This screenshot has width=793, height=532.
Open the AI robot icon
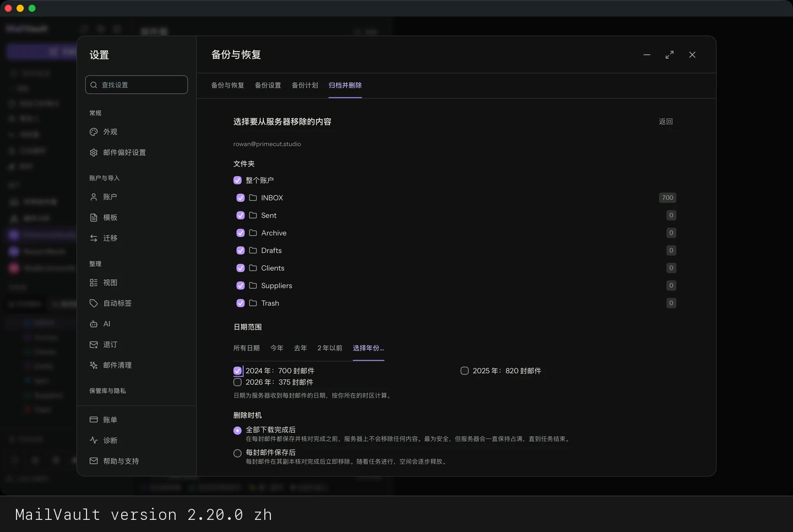tap(94, 324)
